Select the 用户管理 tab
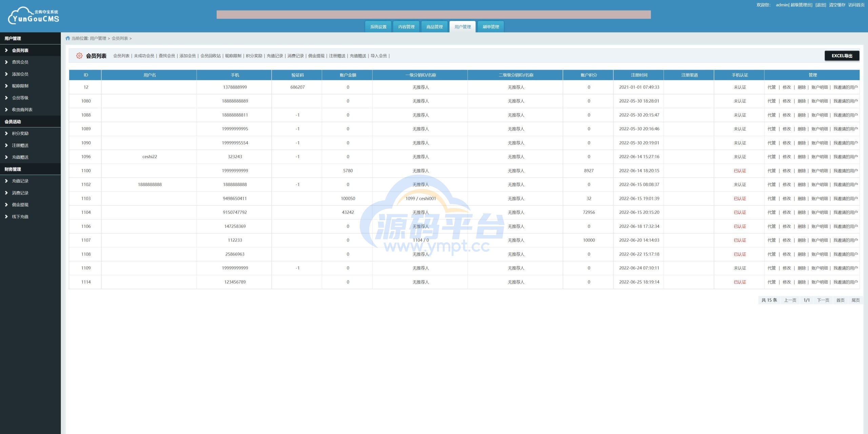The height and width of the screenshot is (434, 868). point(462,27)
